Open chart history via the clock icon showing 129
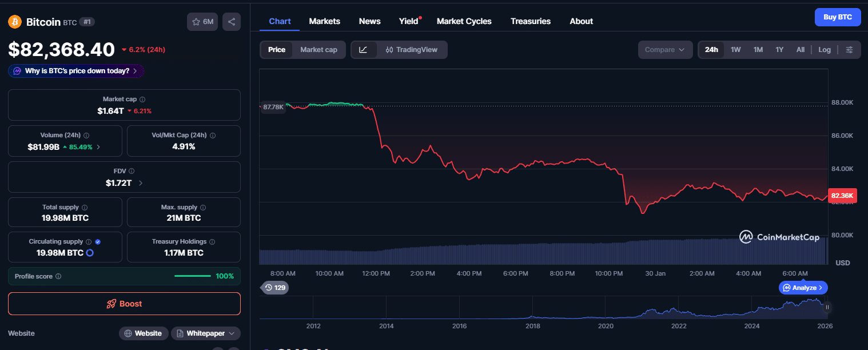Viewport: 868px width, 350px height. [x=274, y=288]
